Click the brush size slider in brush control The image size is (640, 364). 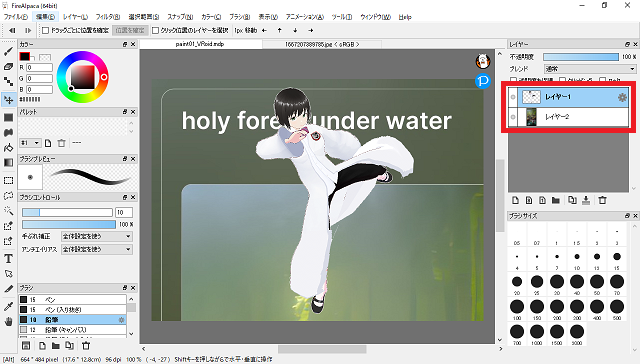point(67,212)
